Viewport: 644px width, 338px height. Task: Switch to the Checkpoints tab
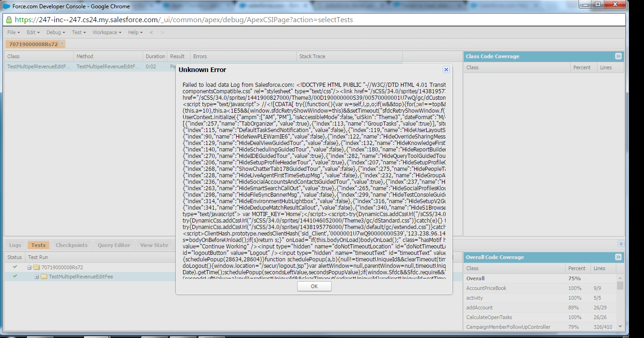[72, 245]
